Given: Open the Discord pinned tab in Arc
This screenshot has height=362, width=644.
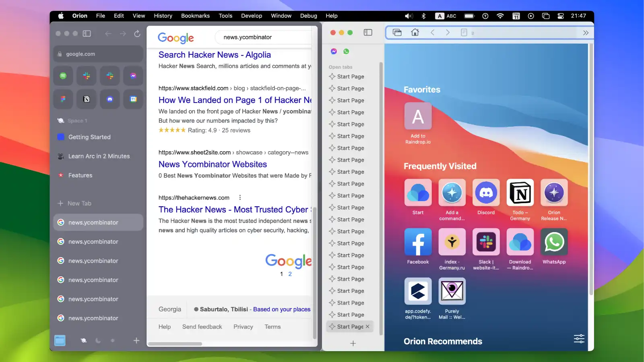Looking at the screenshot, I should point(109,99).
